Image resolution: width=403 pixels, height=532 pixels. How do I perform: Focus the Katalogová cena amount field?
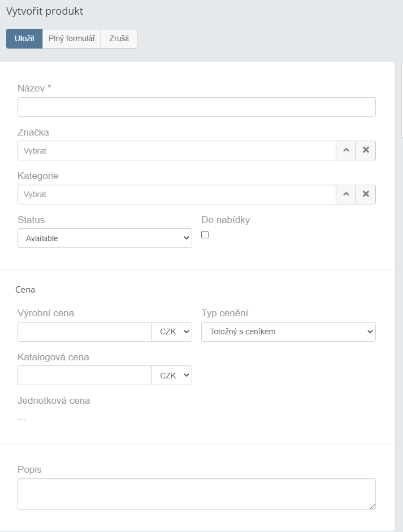coord(85,375)
